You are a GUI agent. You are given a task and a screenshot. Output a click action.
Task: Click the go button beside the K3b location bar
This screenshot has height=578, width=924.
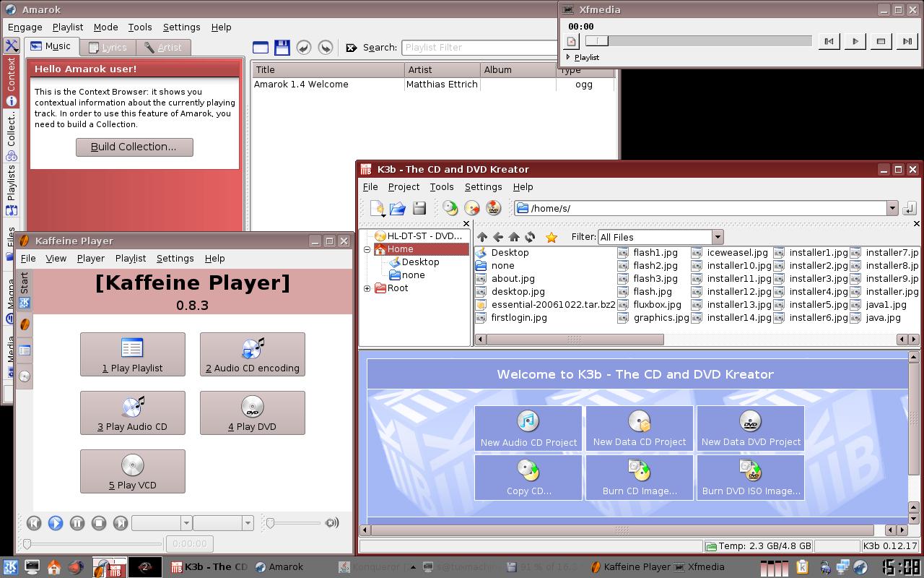pyautogui.click(x=909, y=209)
